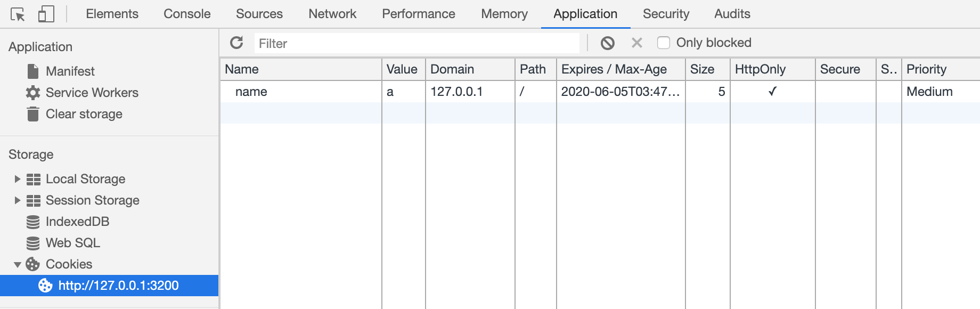980x309 pixels.
Task: Select the http://127.0.0.1:3200 cookies entry
Action: (x=118, y=286)
